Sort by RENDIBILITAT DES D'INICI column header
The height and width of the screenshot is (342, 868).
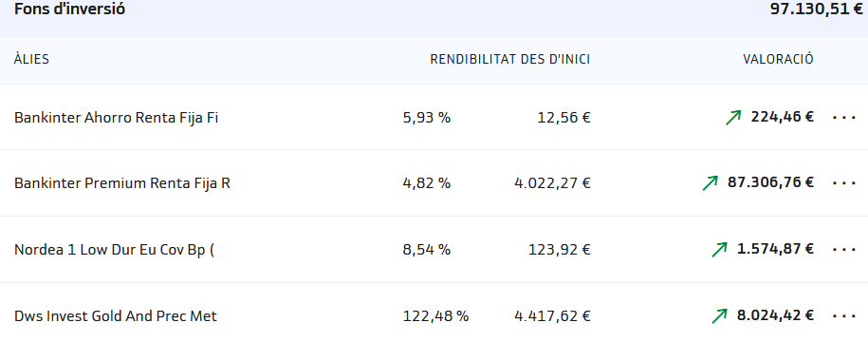tap(509, 59)
